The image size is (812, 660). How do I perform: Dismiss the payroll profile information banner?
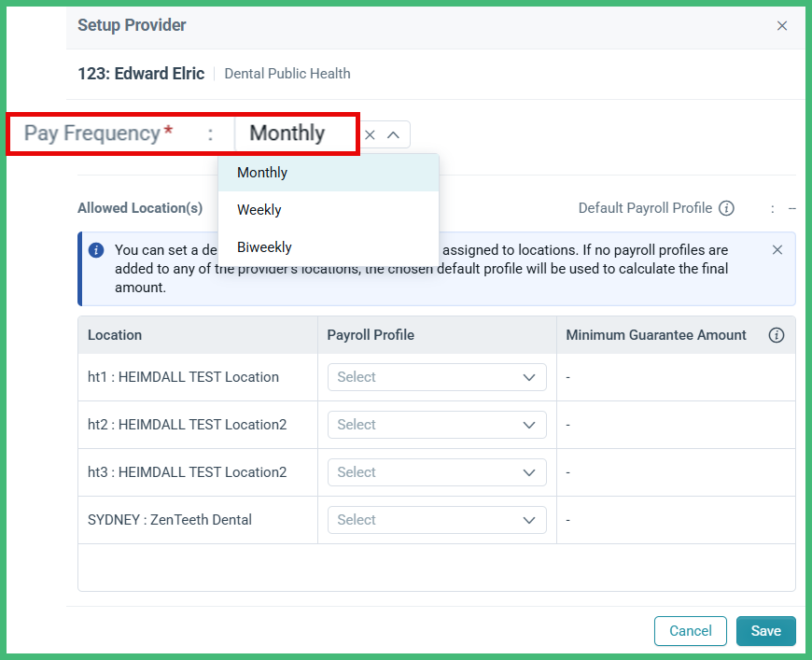(x=777, y=250)
